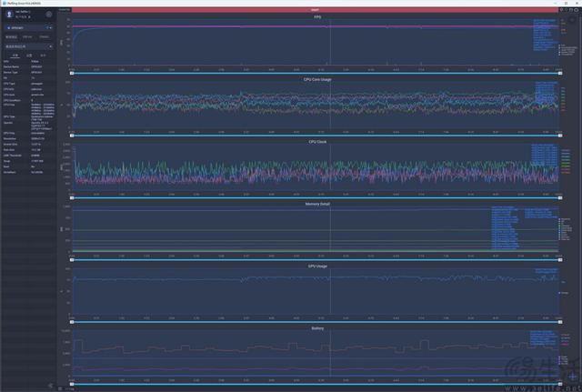The image size is (582, 392).
Task: Toggle the first series in CPU Clock legend
Action: [x=566, y=150]
